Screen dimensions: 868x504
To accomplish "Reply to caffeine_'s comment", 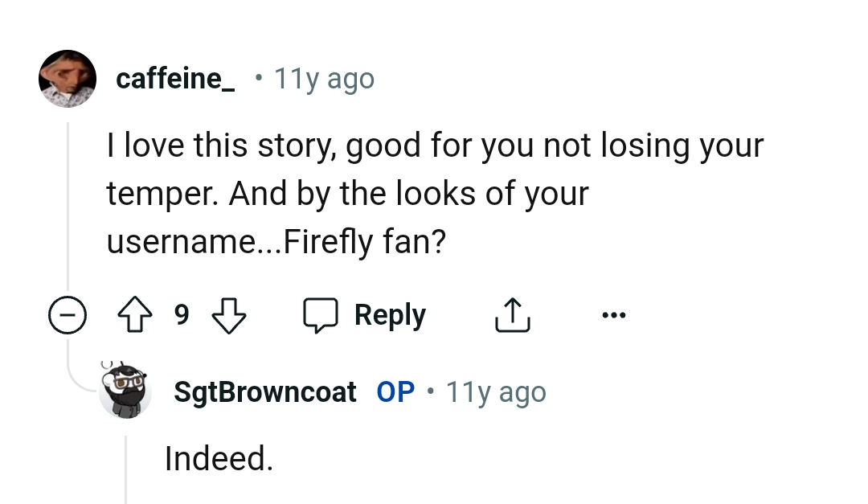I will [x=390, y=314].
